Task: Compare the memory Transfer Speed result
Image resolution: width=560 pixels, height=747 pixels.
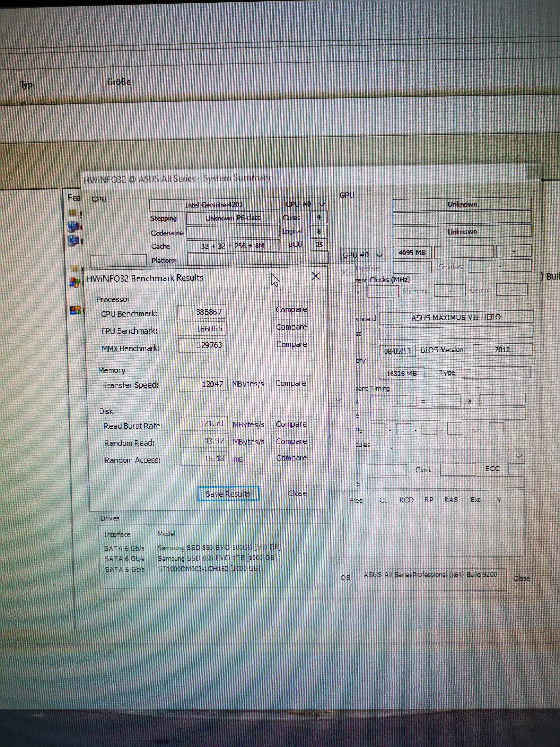Action: pyautogui.click(x=291, y=383)
